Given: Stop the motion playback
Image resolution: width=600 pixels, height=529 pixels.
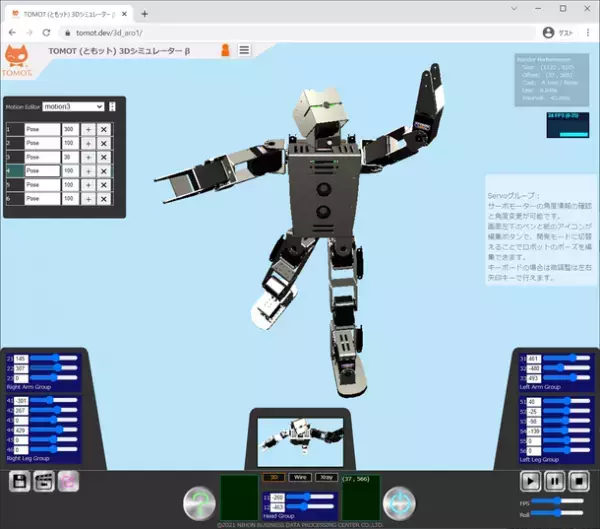Looking at the screenshot, I should [579, 481].
